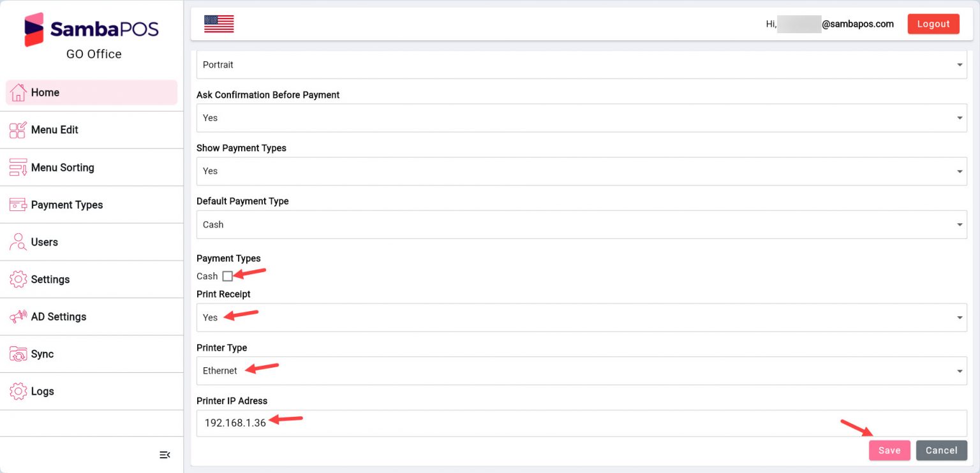
Task: Click the Printer IP Adress input field
Action: [581, 423]
